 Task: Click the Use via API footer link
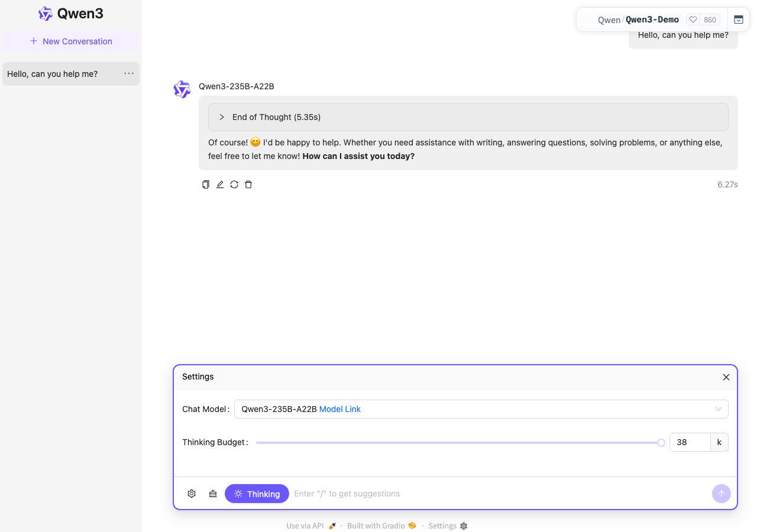coord(311,526)
